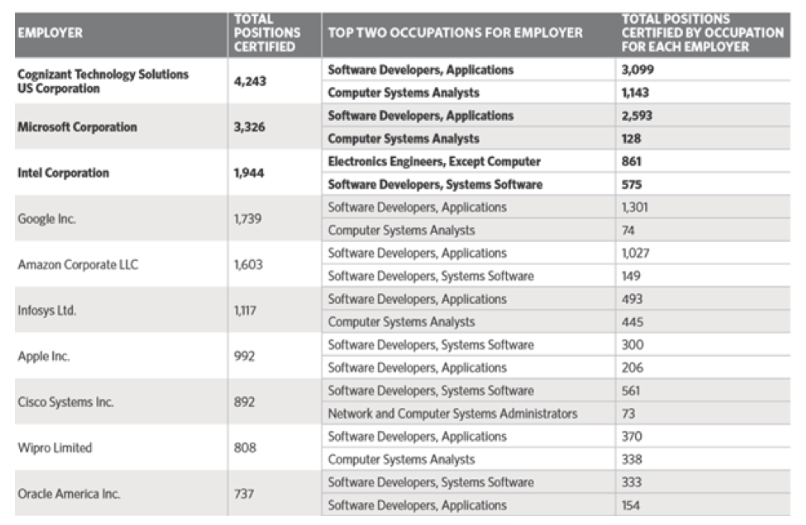The width and height of the screenshot is (806, 525).
Task: Select the 1,143 value cell
Action: tap(703, 93)
